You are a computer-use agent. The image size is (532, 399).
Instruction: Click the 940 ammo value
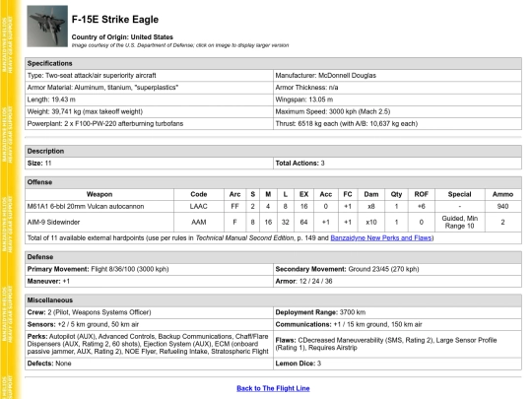[x=502, y=206]
